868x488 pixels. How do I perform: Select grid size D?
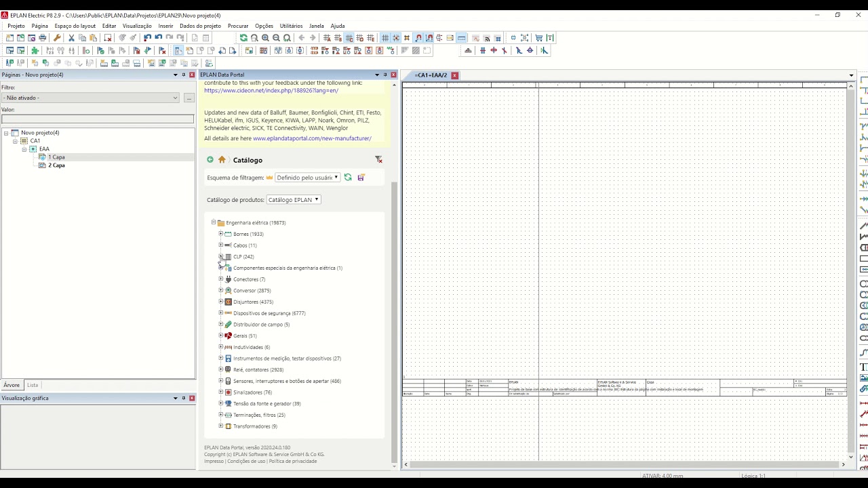tap(360, 38)
